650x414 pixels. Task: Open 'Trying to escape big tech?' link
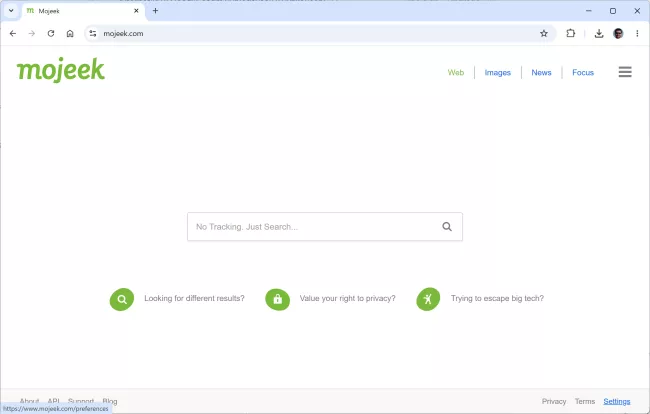pyautogui.click(x=497, y=298)
